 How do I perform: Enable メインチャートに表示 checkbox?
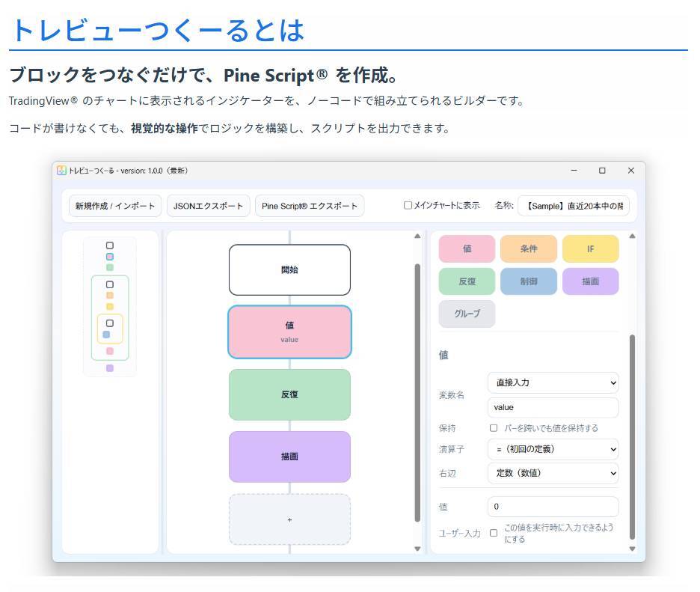coord(408,205)
